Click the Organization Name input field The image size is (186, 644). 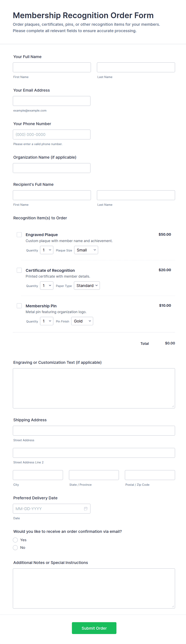tap(52, 168)
